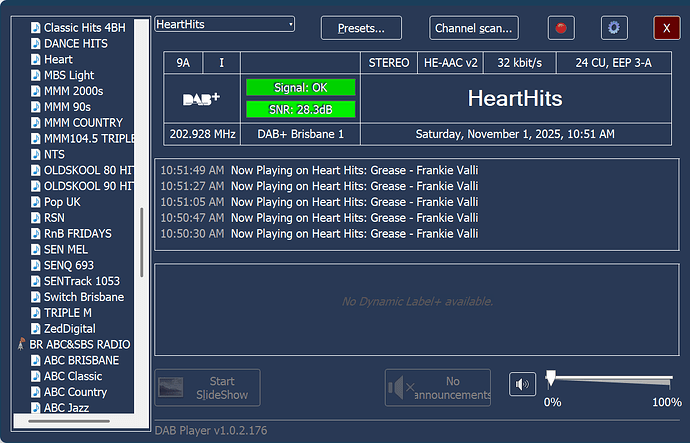Click the note icon beside SENQ 693
Viewport: 690px width, 443px height.
click(35, 265)
